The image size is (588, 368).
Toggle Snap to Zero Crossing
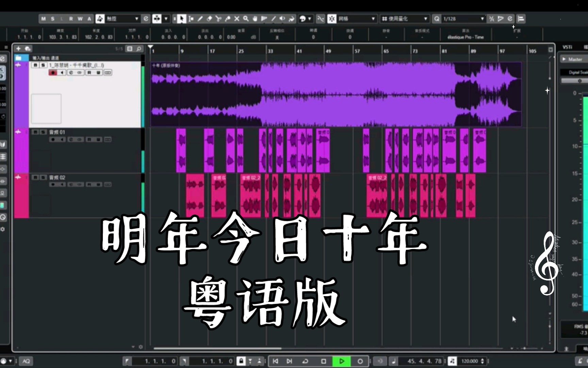tap(321, 19)
